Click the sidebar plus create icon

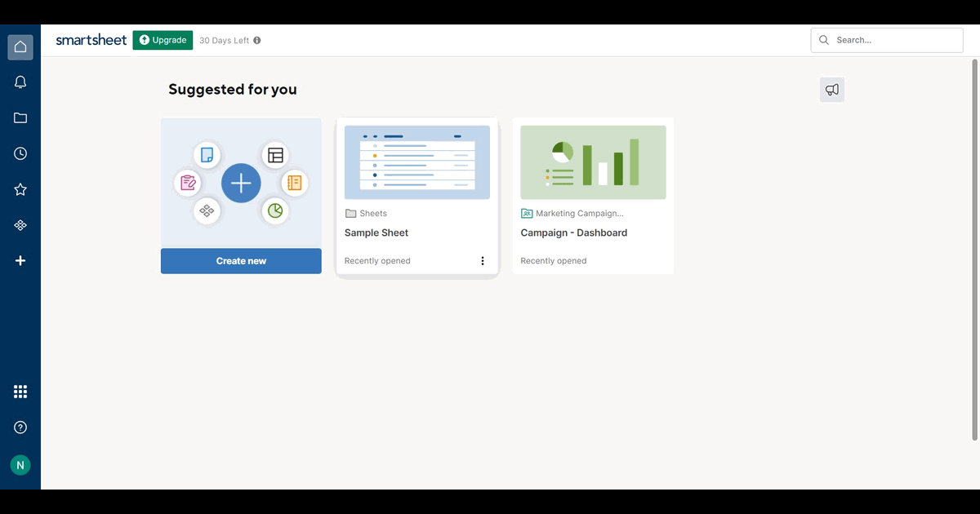(x=20, y=260)
